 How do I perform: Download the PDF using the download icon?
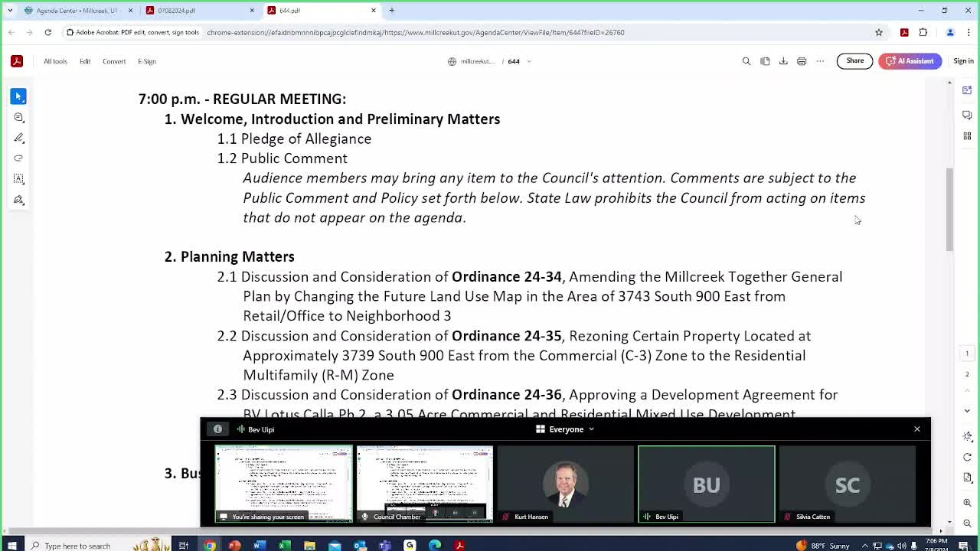[783, 61]
